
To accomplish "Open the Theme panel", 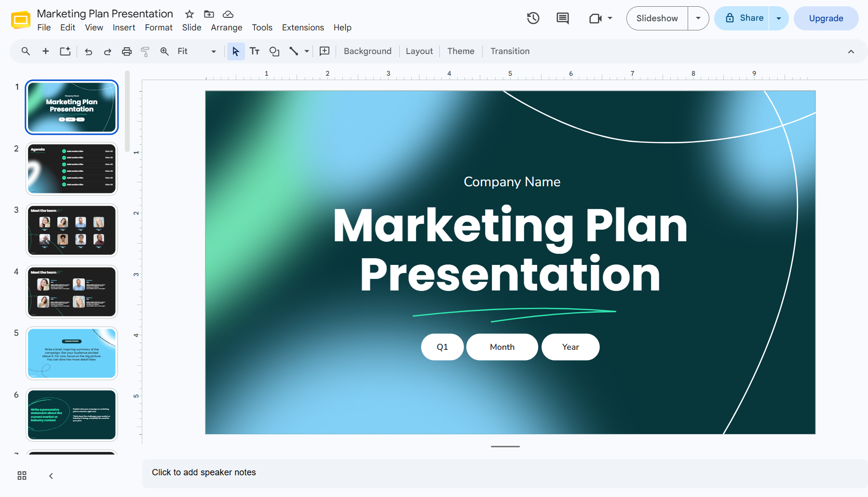I will coord(461,51).
